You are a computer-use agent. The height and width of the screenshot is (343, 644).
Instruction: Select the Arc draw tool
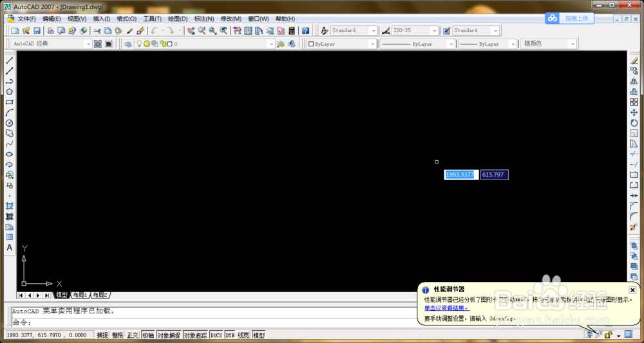(x=10, y=113)
